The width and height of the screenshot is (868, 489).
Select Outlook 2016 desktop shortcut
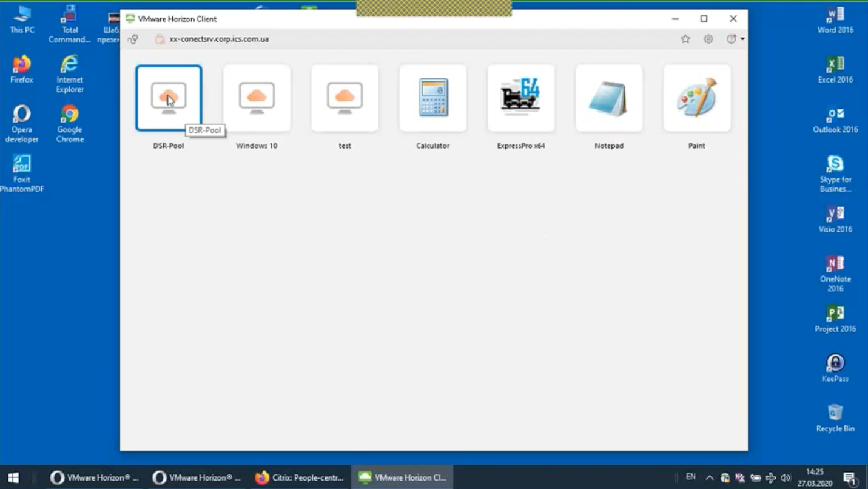[x=835, y=120]
